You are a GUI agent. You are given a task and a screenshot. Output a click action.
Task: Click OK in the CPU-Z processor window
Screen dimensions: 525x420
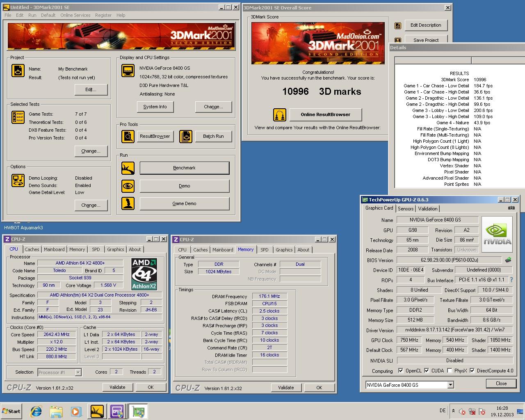coord(151,387)
